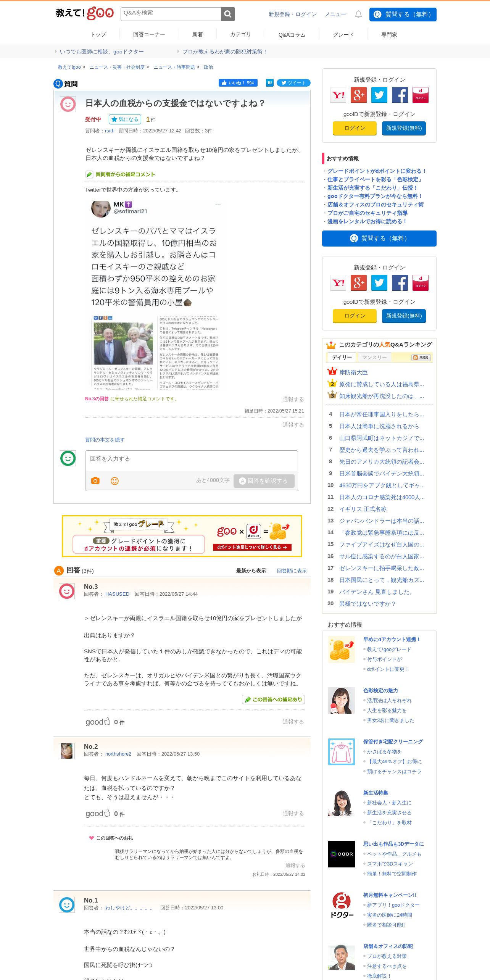Click the Yahoo login icon in the top login box

(x=338, y=95)
